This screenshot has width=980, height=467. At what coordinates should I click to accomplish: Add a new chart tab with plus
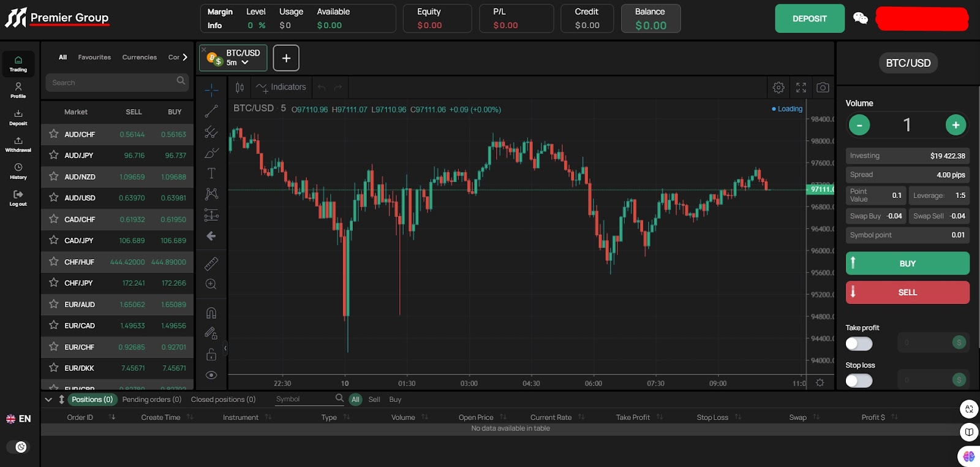click(286, 58)
